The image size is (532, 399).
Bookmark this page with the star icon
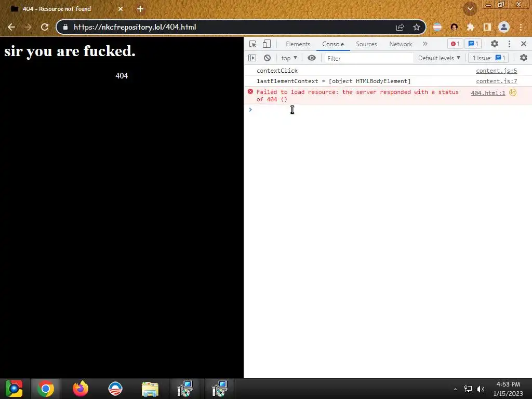(x=417, y=27)
